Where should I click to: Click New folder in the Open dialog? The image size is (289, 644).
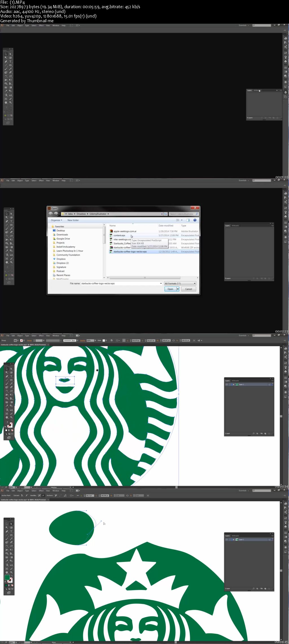click(x=73, y=220)
